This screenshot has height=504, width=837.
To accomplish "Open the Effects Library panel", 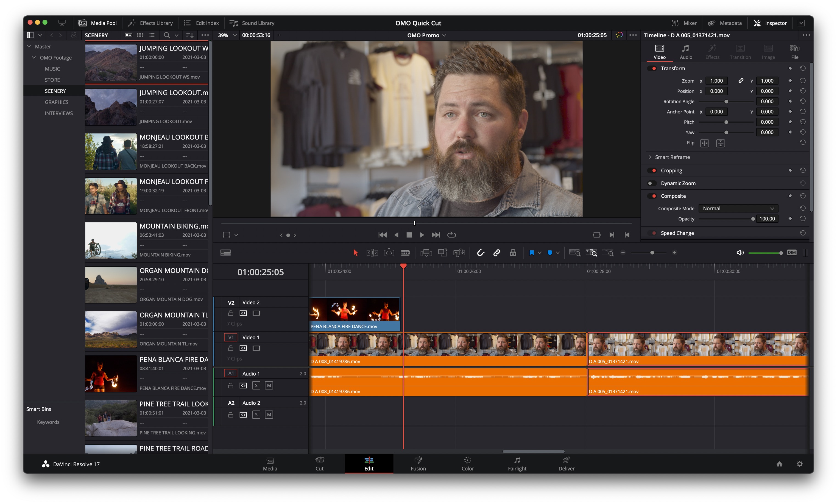I will coord(150,23).
